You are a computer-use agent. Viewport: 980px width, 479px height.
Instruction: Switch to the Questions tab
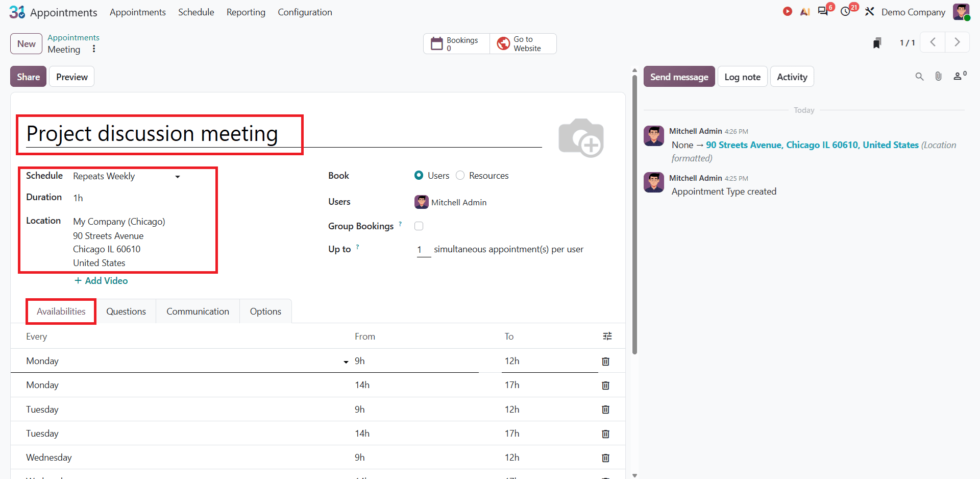[x=126, y=311]
